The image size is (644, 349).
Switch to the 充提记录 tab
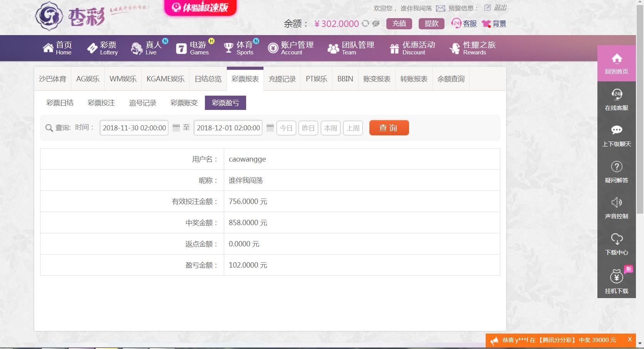(282, 79)
